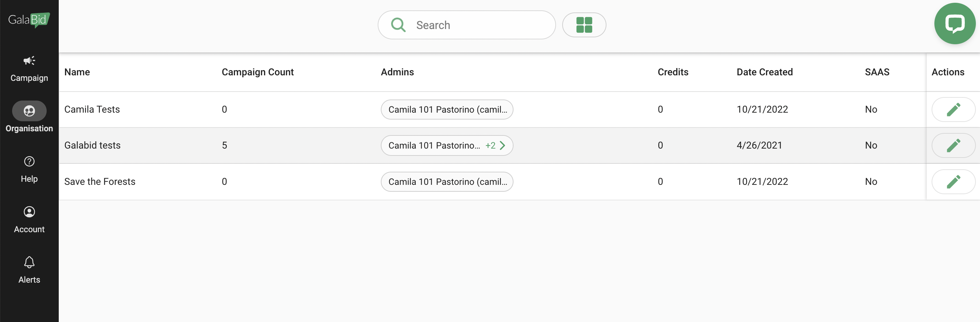Viewport: 980px width, 322px height.
Task: Select the Save the Forests name cell
Action: (x=100, y=182)
